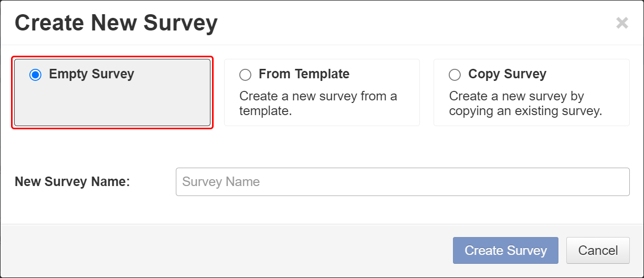Click the template description text

pos(318,104)
